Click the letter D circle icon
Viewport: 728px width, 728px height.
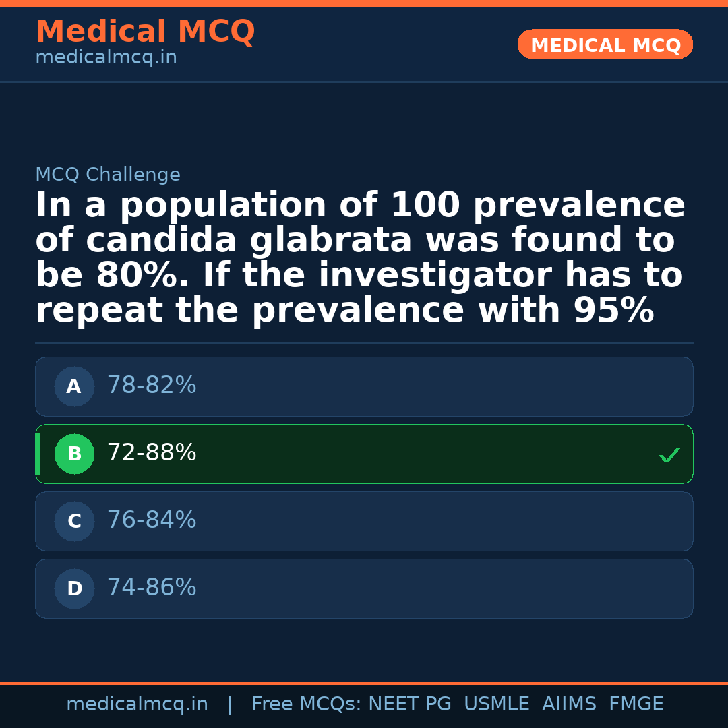click(x=74, y=589)
